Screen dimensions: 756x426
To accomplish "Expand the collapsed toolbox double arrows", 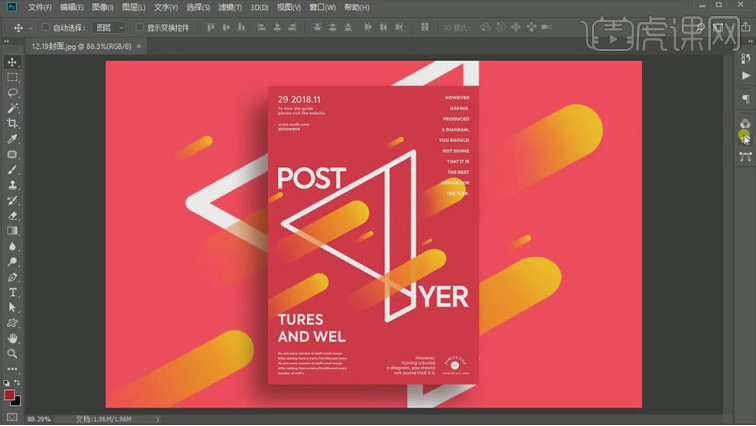I will (7, 42).
